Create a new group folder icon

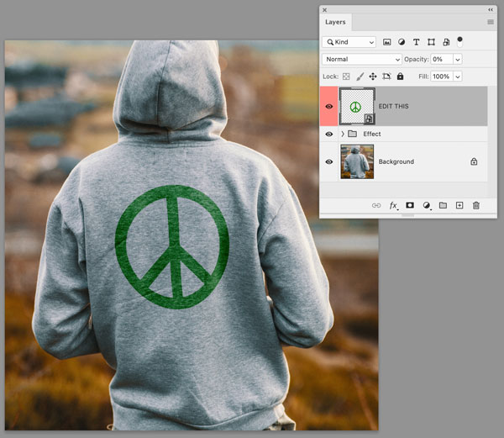tap(443, 205)
